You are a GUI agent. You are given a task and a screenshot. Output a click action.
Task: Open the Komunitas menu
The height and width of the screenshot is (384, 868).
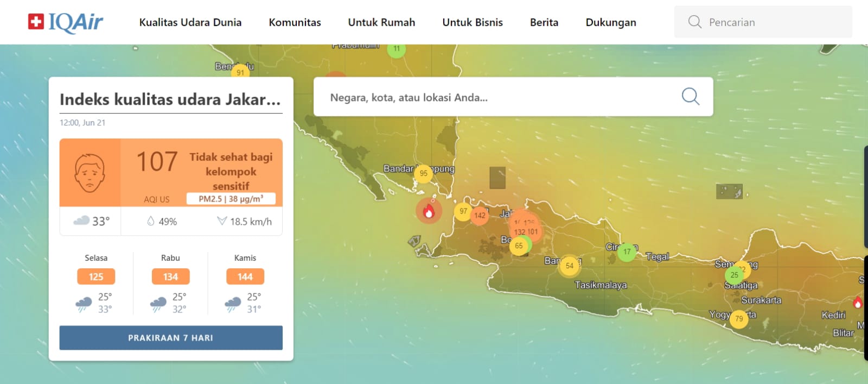click(295, 22)
